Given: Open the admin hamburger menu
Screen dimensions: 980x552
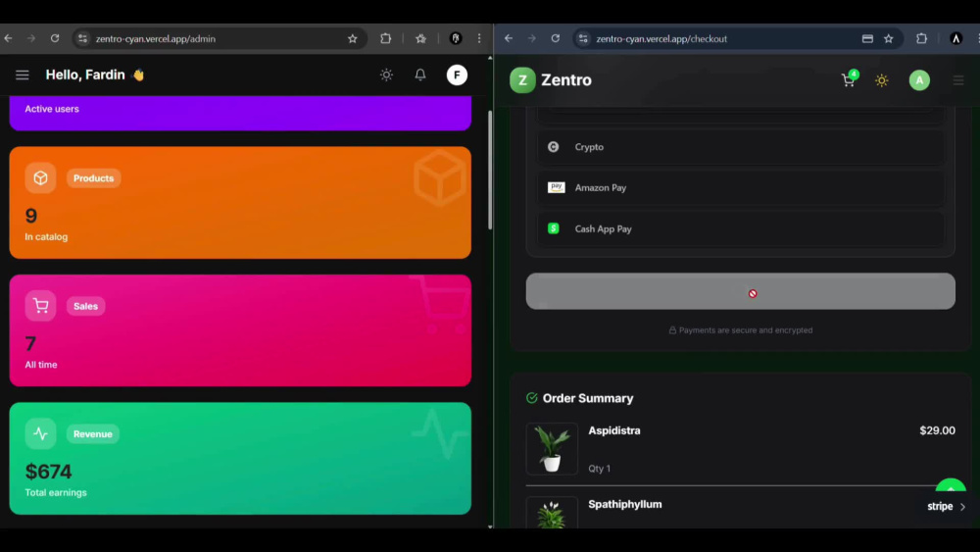Looking at the screenshot, I should [23, 75].
